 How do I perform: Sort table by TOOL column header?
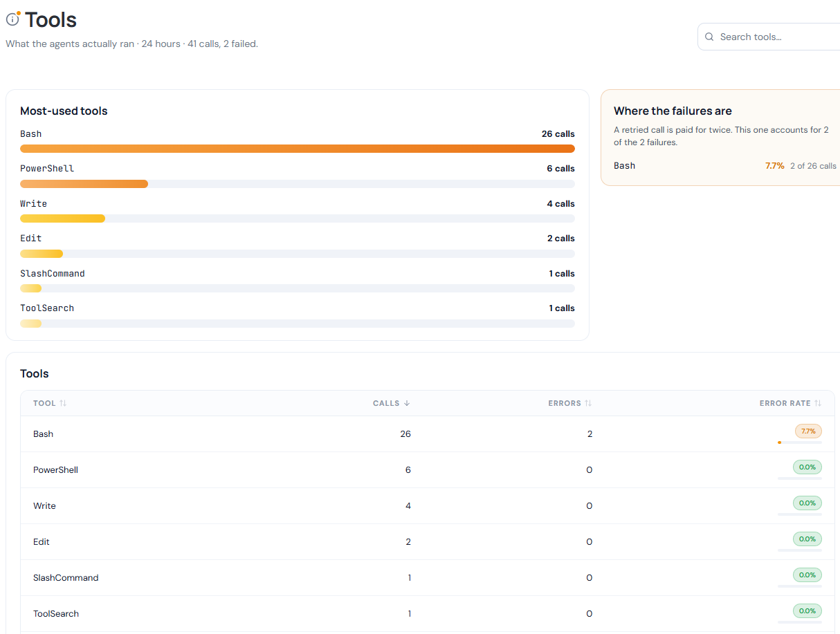tap(50, 403)
